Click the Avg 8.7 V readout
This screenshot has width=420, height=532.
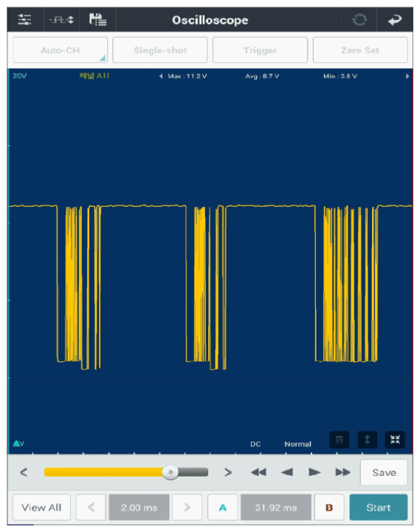point(262,76)
